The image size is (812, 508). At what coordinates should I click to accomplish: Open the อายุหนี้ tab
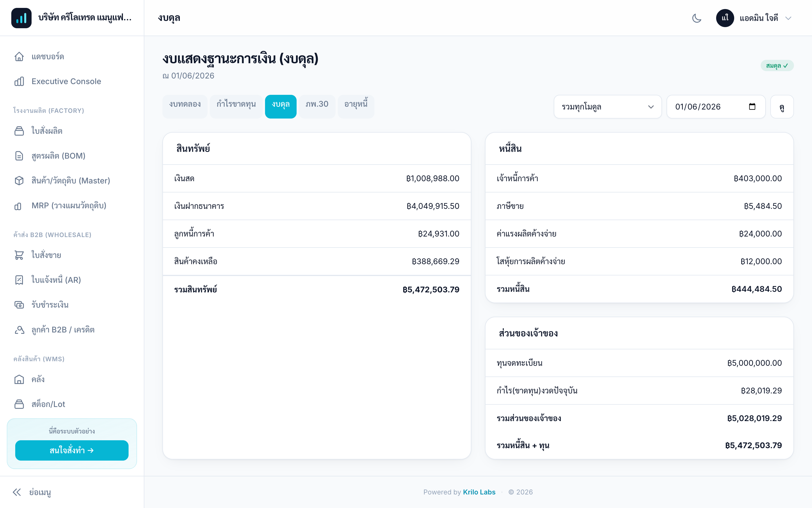point(356,106)
